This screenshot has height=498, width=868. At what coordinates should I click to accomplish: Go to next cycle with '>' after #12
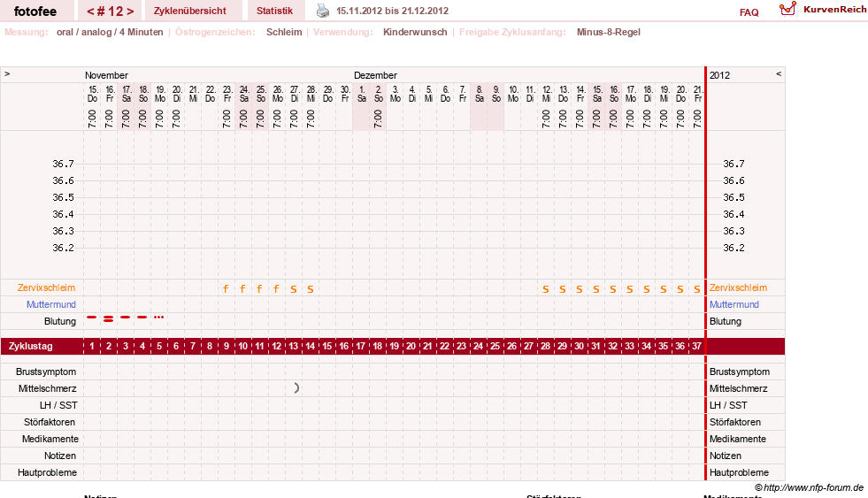(130, 11)
